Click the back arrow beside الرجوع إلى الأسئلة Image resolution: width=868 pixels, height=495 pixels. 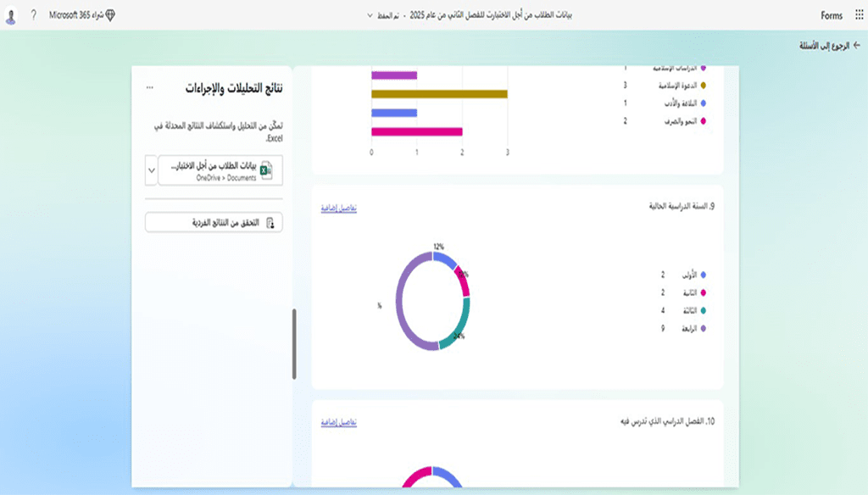point(856,46)
